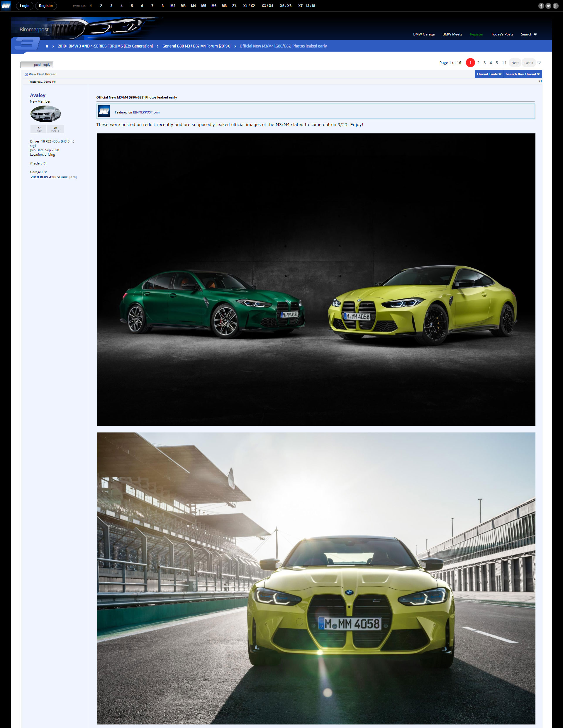Click the View First Unread link text
563x728 pixels.
coord(43,74)
